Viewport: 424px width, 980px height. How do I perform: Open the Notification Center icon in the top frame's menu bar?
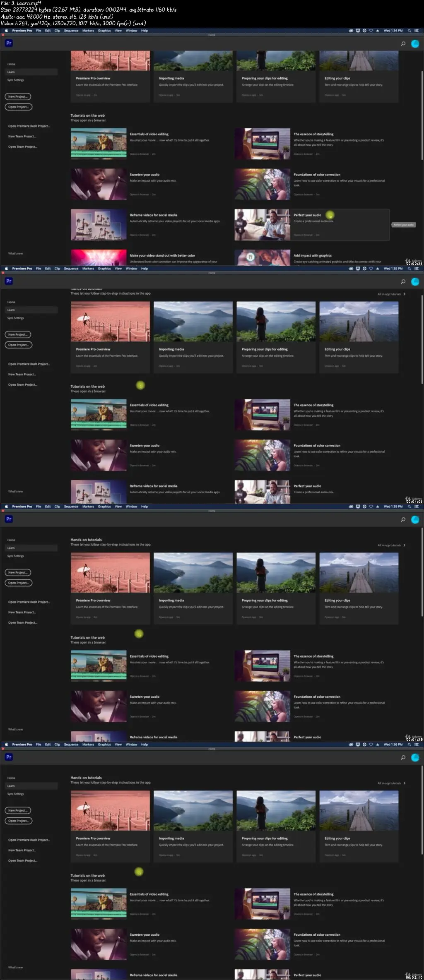coord(417,31)
